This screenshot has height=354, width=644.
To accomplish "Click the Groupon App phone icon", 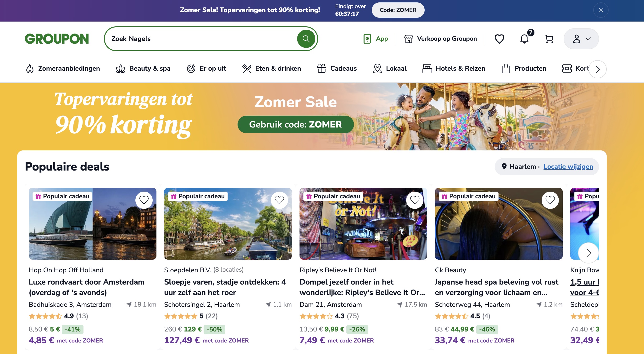I will pos(367,39).
